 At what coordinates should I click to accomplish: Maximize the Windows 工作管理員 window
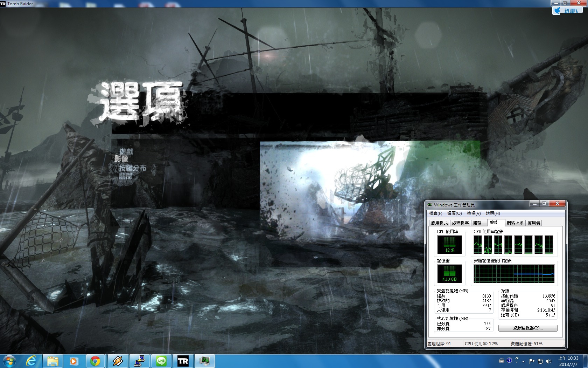coord(544,204)
